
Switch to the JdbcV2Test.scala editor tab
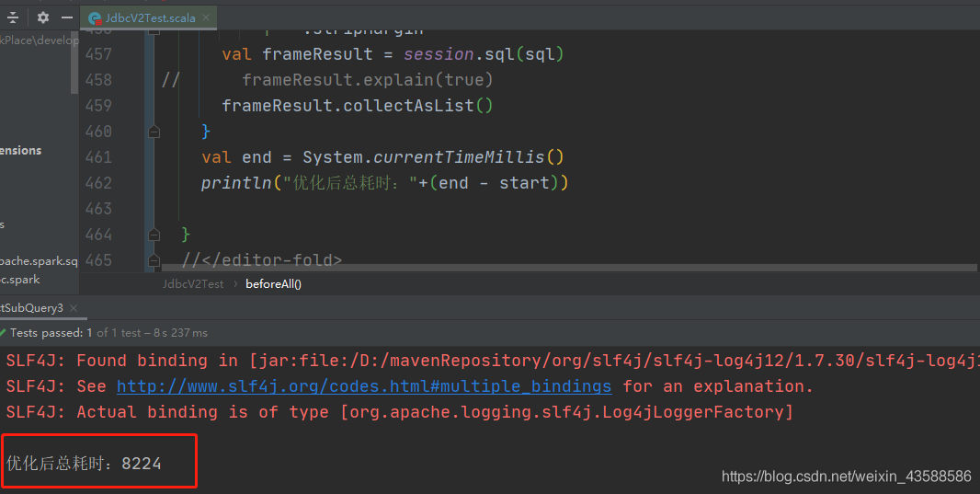149,18
